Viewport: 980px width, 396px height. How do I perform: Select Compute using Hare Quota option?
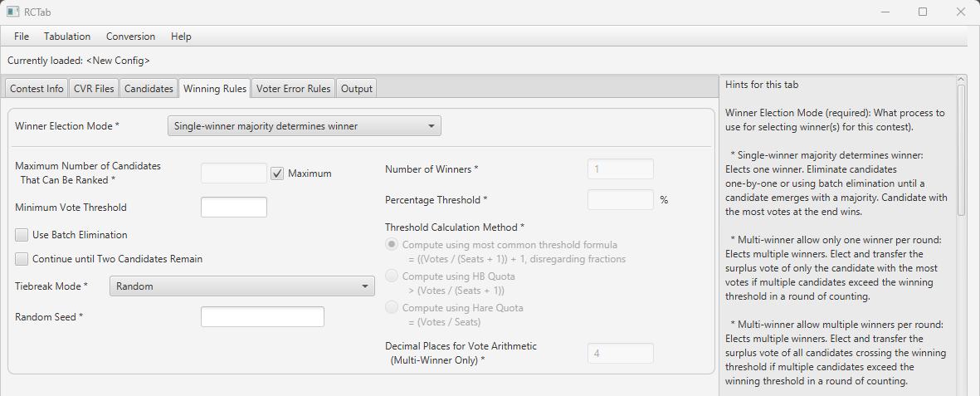pos(391,307)
